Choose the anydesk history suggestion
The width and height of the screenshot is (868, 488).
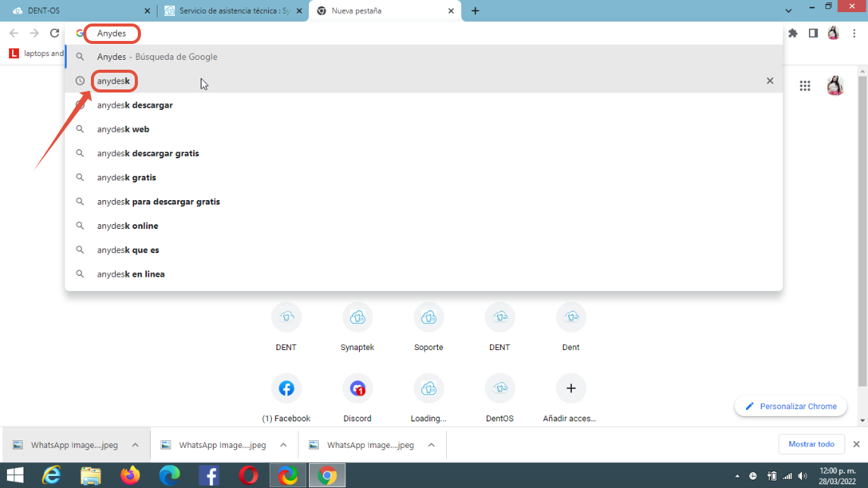click(x=424, y=81)
